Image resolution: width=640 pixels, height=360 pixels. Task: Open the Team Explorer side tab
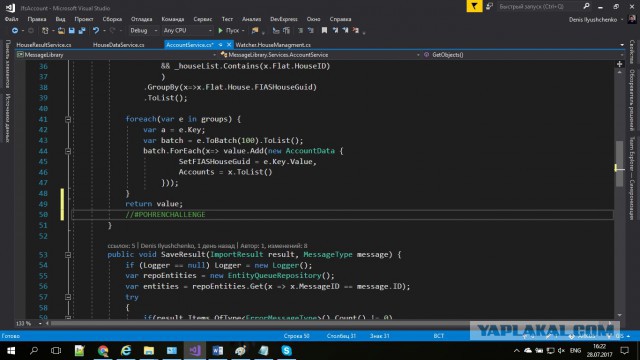pos(632,178)
